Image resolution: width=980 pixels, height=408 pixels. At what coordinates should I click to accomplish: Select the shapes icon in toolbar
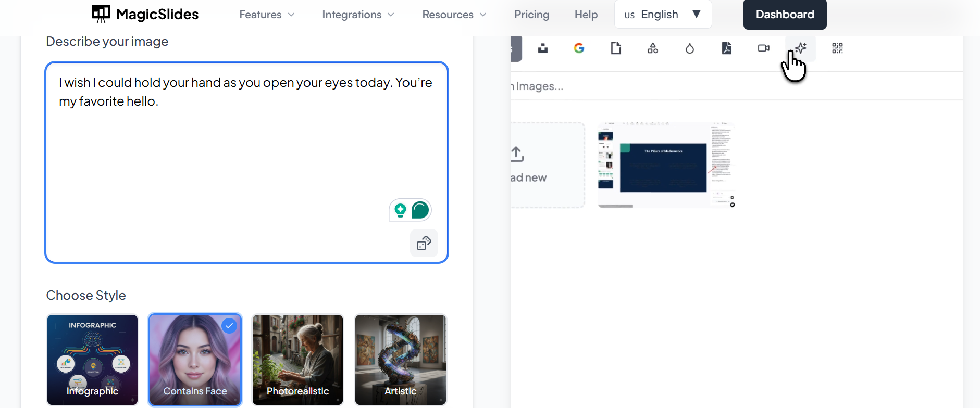[653, 48]
